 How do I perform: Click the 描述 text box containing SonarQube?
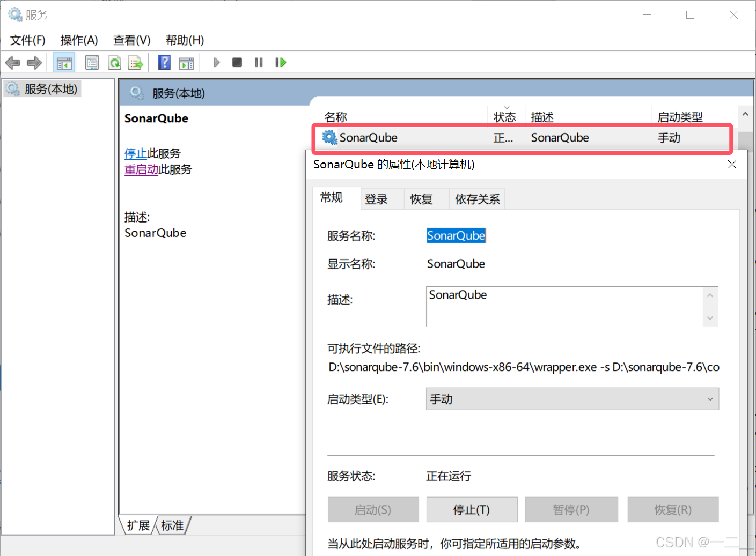tap(565, 306)
